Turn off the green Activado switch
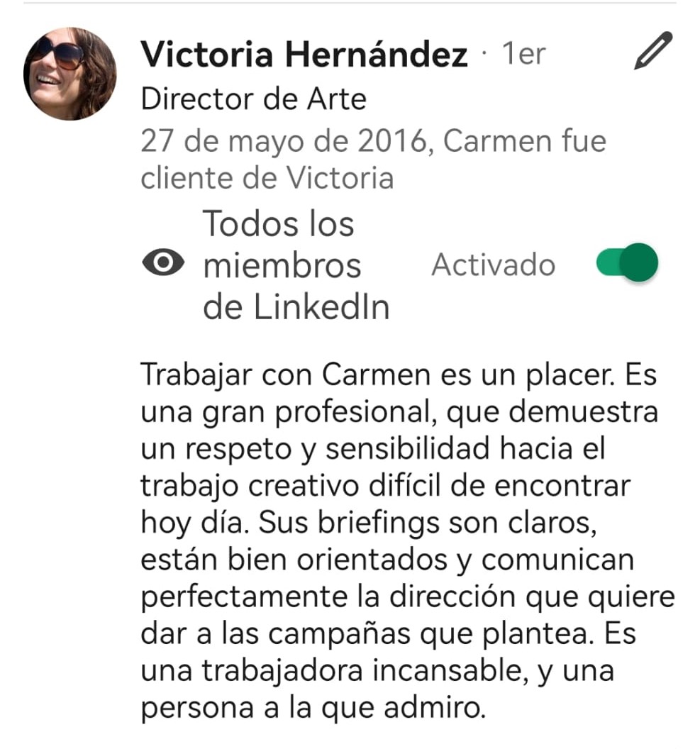This screenshot has height=749, width=700. coord(627,262)
